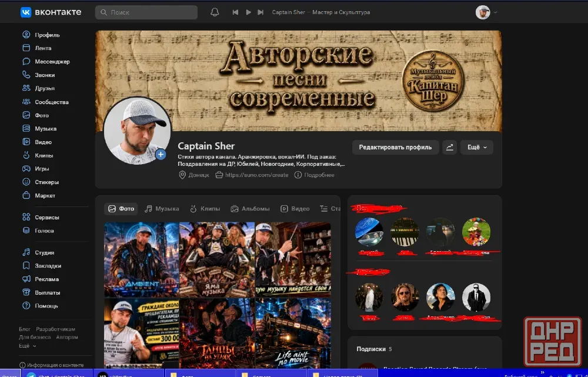Skip to next track in header
The width and height of the screenshot is (588, 377).
click(260, 12)
